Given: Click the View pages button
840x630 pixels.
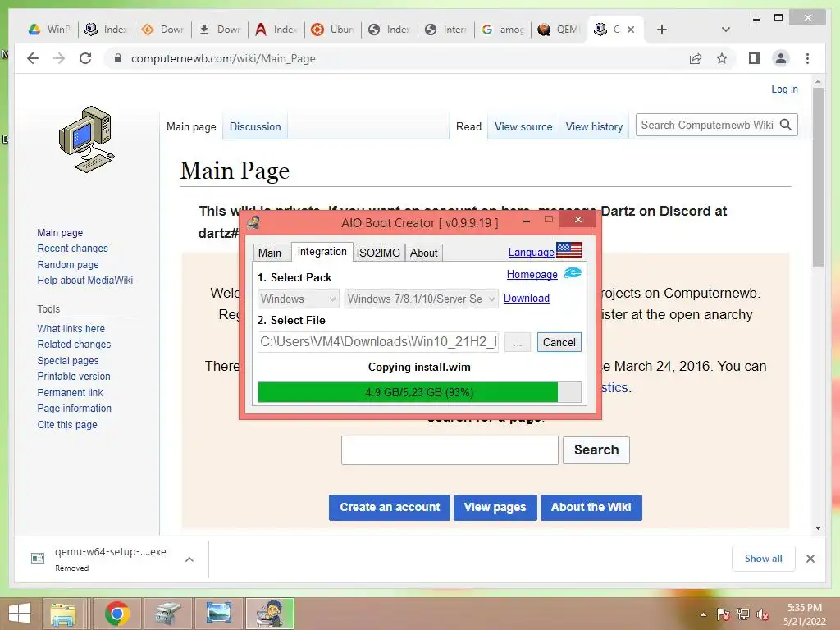Looking at the screenshot, I should [x=495, y=507].
